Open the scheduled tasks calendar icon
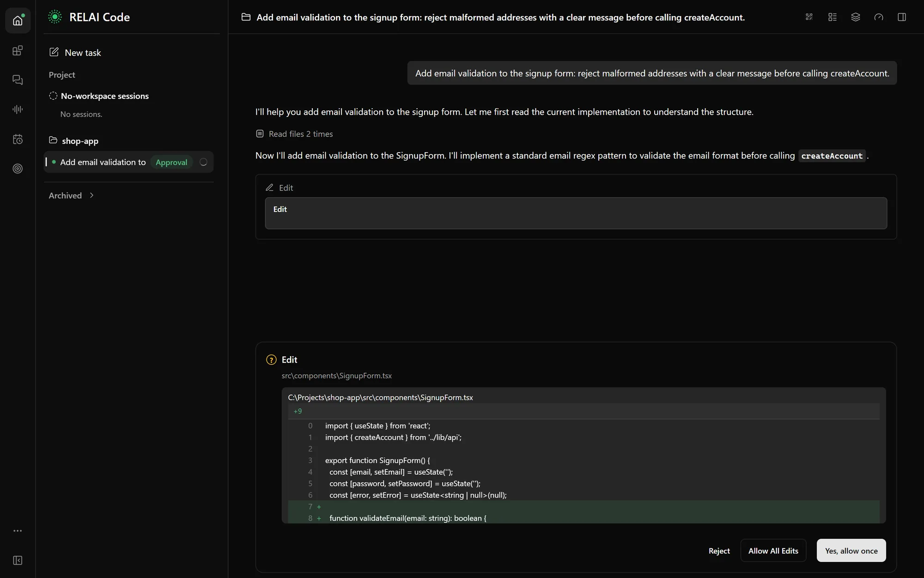 18,139
